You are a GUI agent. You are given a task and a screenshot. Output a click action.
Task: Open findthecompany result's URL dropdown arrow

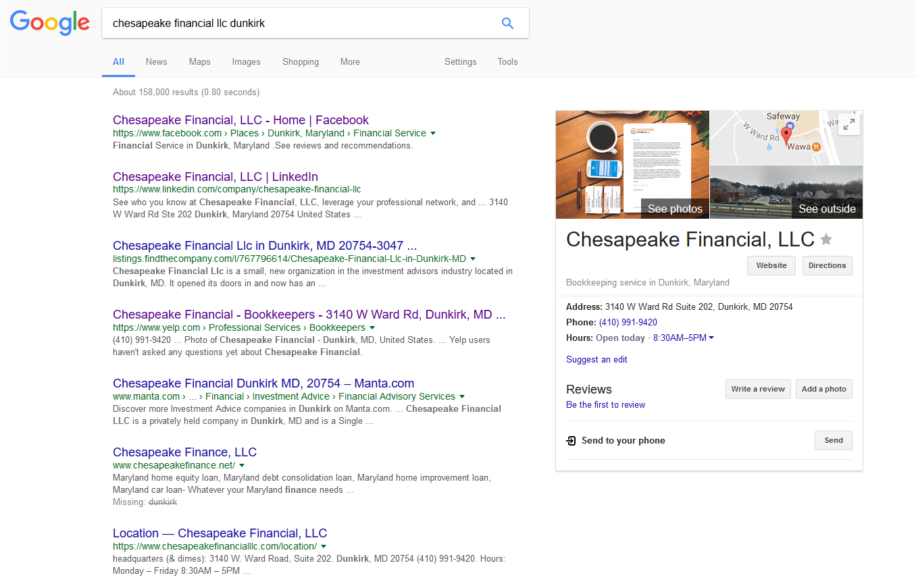(x=473, y=259)
